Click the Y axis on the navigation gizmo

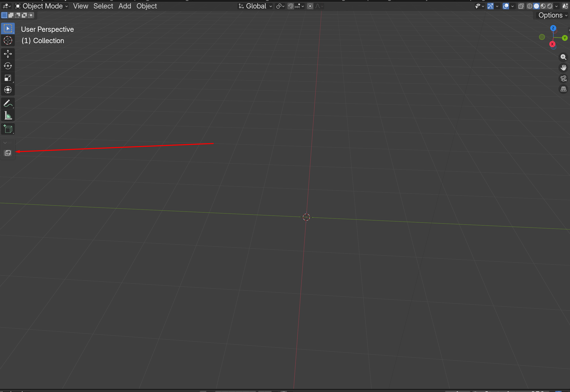pyautogui.click(x=565, y=38)
